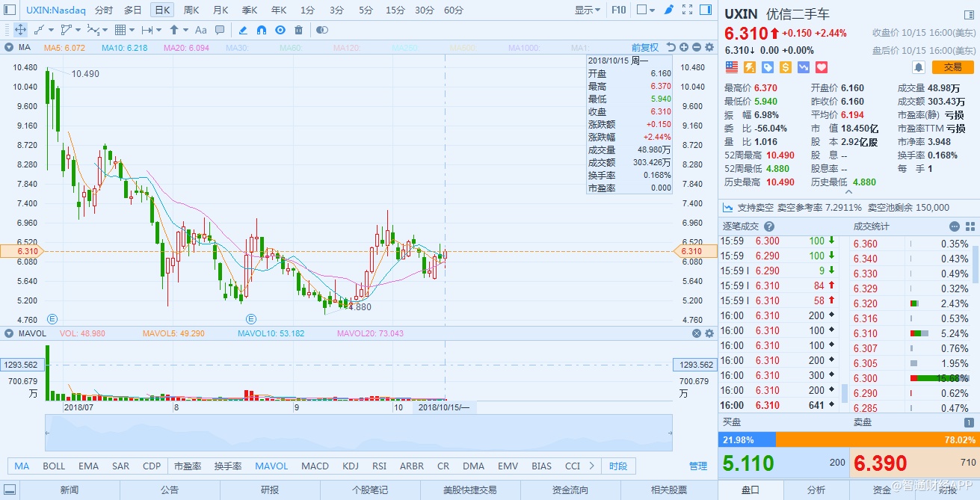The image size is (980, 500).
Task: Select the crosshair move cursor tool
Action: (20, 30)
